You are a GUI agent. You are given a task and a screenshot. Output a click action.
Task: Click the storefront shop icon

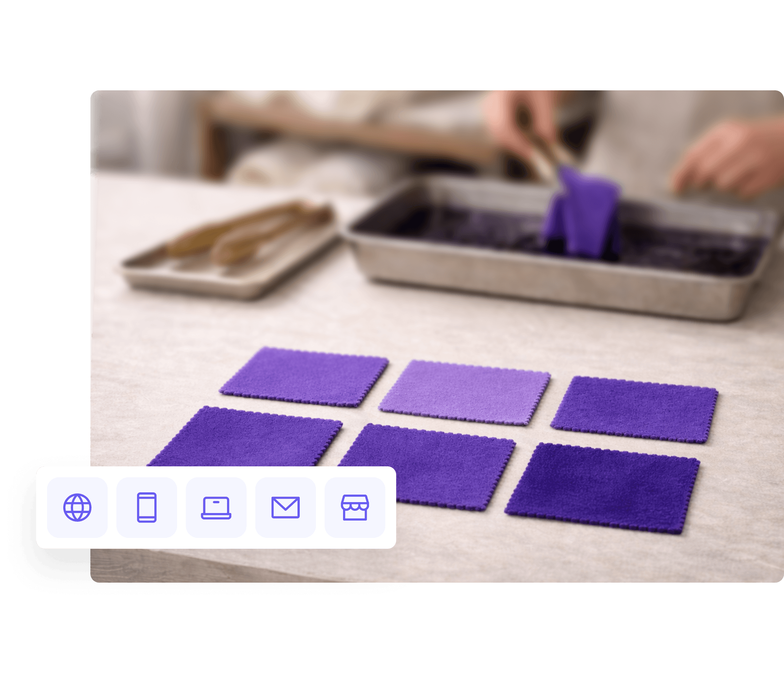[355, 507]
